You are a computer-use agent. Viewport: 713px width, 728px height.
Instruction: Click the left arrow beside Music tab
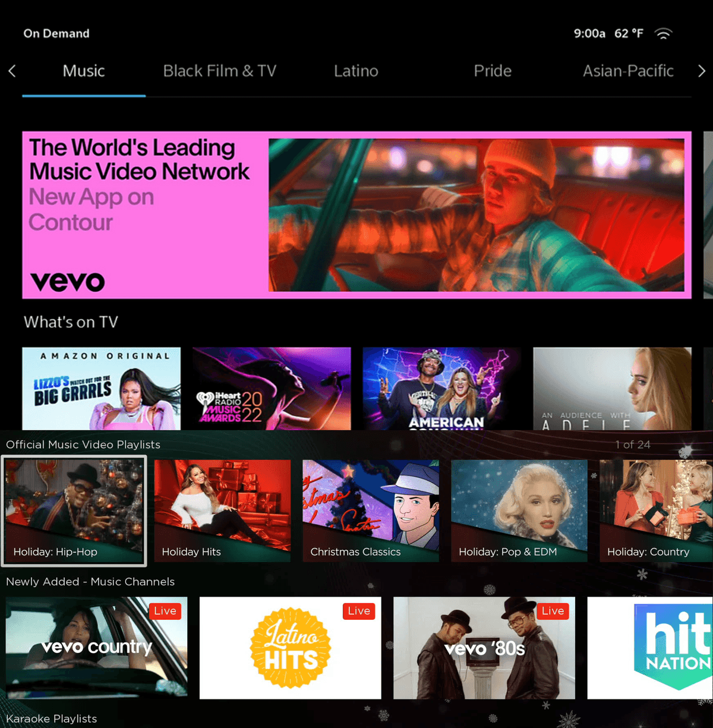pos(12,71)
